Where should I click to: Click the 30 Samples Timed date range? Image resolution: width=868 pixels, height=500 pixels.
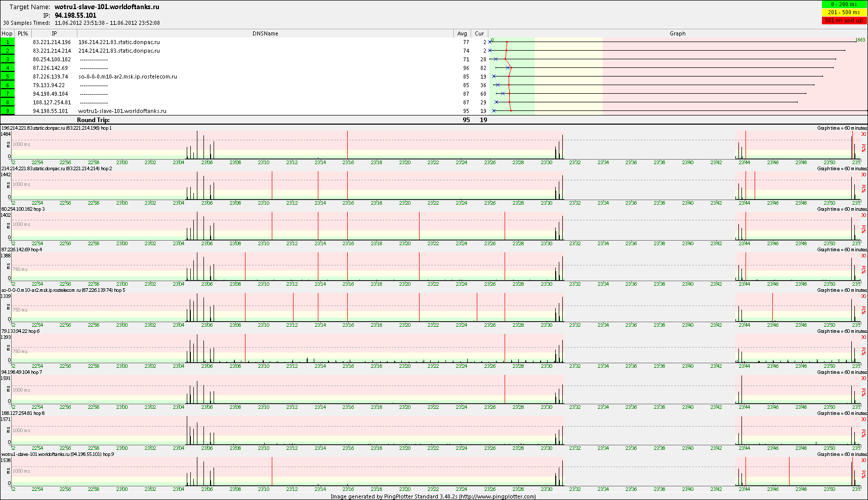point(107,23)
